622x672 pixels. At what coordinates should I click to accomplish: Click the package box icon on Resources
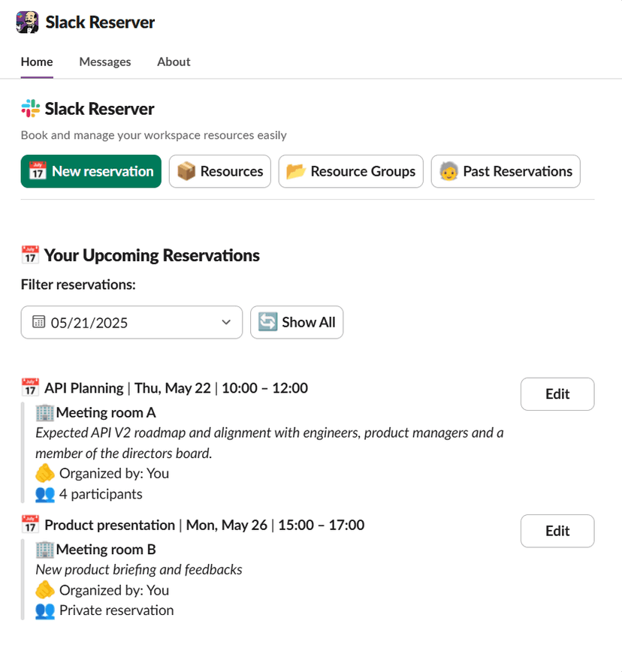[186, 171]
